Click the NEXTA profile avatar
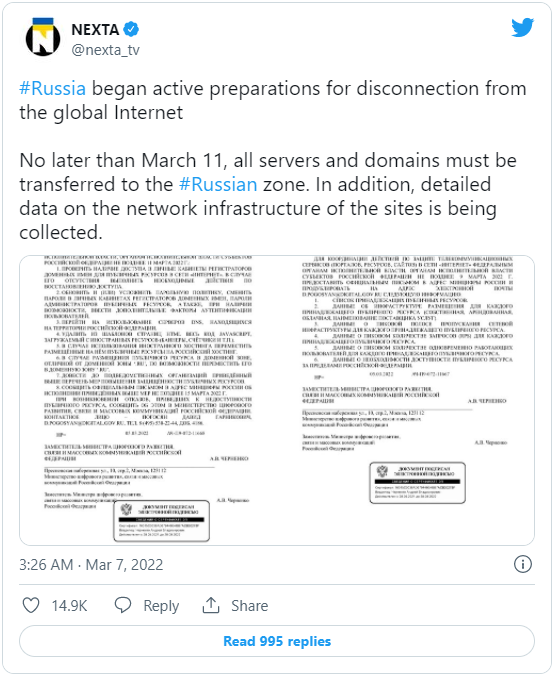Image resolution: width=558 pixels, height=681 pixels. (x=43, y=37)
